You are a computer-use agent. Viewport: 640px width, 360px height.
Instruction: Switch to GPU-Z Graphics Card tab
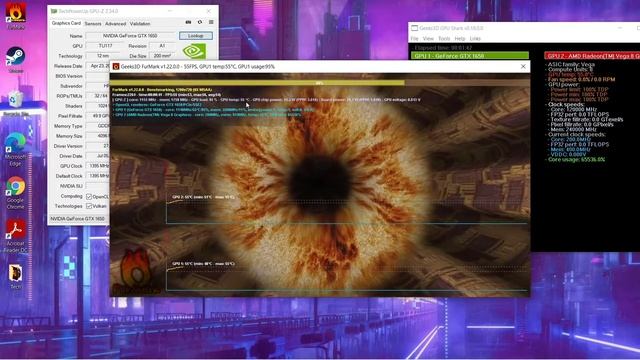click(x=66, y=23)
